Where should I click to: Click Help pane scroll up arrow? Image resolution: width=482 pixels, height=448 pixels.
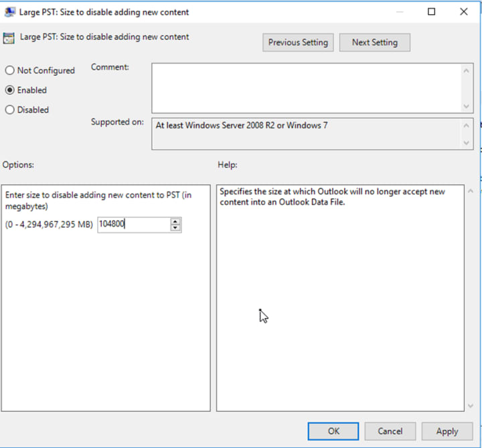pyautogui.click(x=471, y=191)
